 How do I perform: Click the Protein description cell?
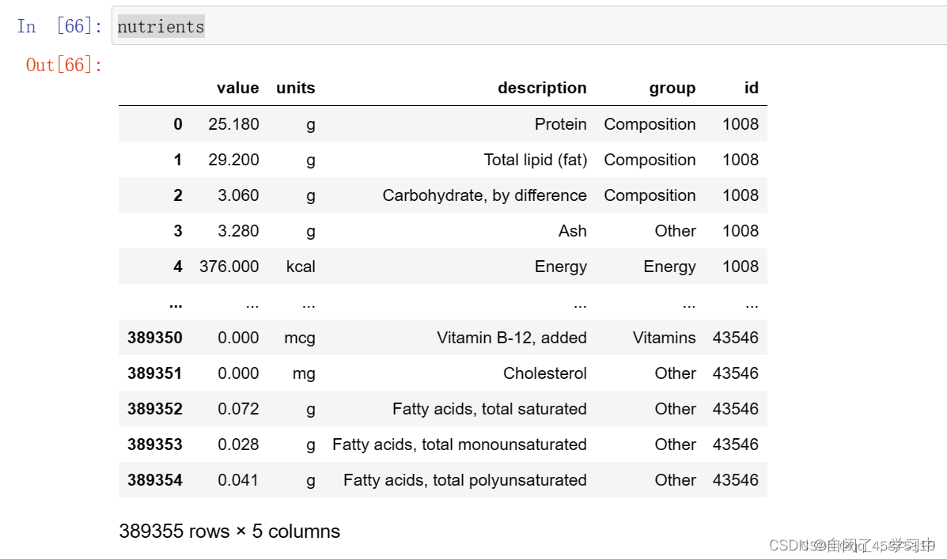[560, 124]
